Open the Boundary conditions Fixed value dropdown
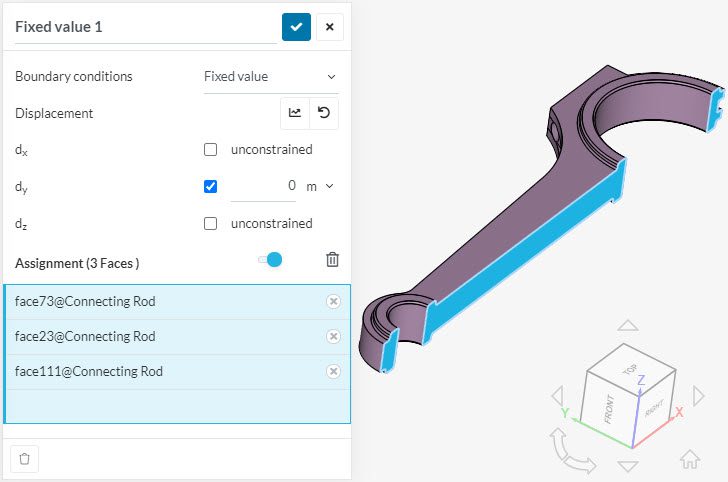 [271, 77]
